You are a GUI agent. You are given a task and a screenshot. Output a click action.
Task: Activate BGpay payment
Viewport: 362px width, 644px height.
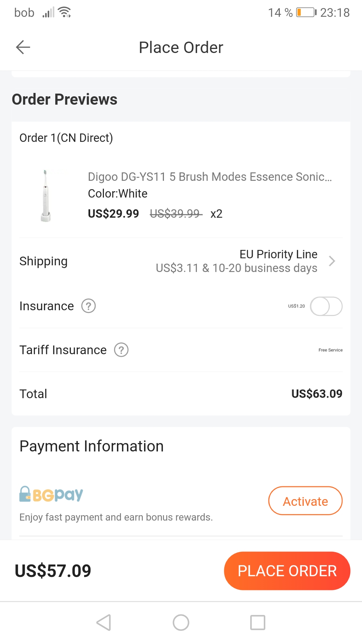click(x=305, y=501)
